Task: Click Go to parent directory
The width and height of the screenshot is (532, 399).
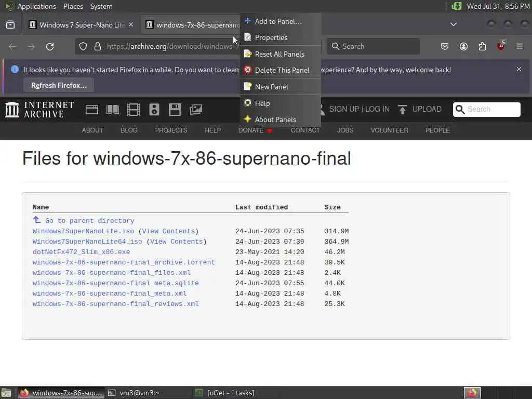Action: tap(89, 221)
